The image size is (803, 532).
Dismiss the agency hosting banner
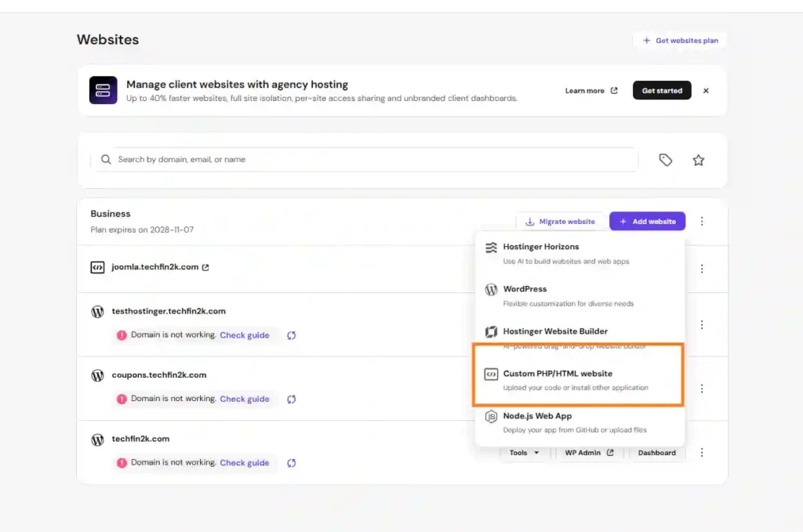[x=706, y=91]
